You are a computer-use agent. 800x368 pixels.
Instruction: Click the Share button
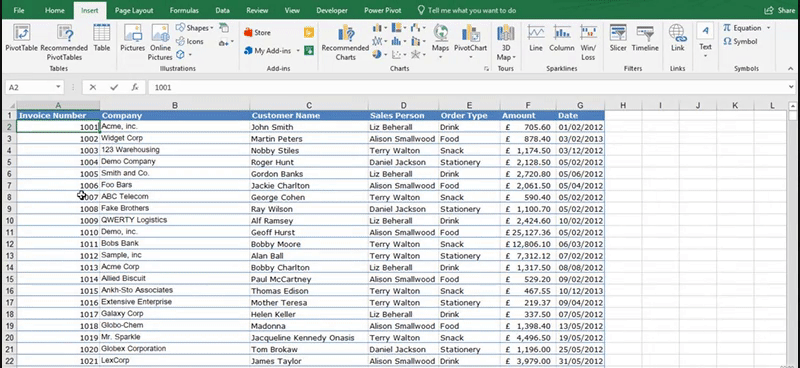tap(779, 10)
